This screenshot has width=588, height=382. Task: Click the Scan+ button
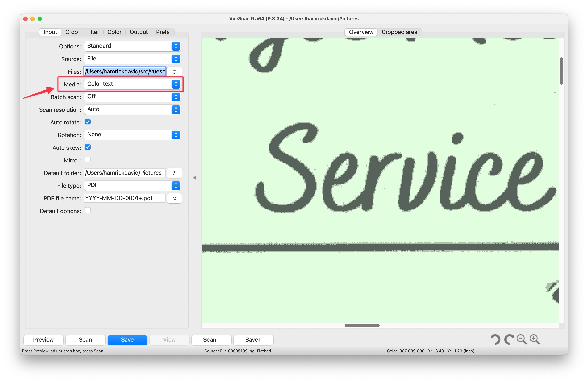[x=211, y=340]
